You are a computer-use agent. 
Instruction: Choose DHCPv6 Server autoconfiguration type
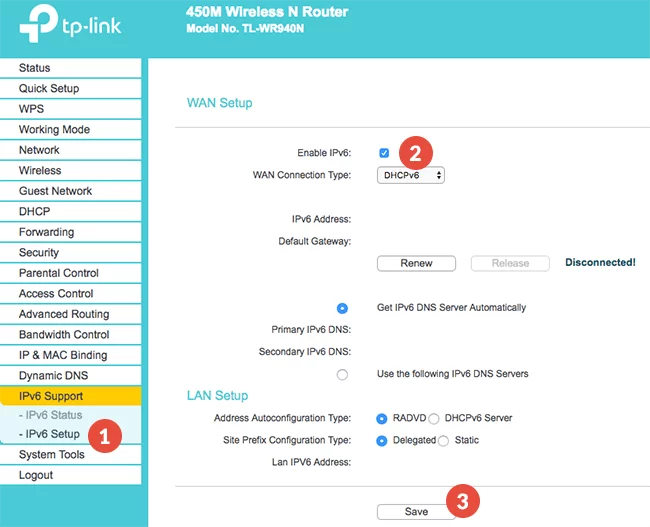pyautogui.click(x=434, y=419)
